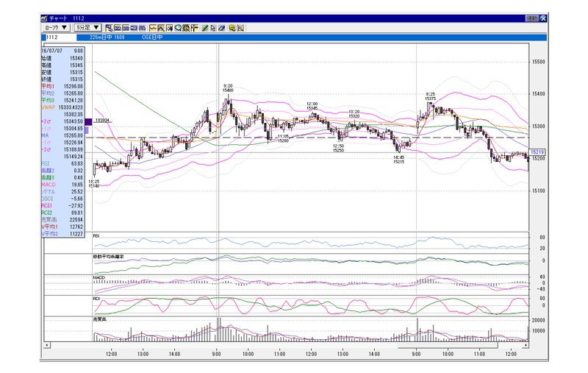Select the eraser tool
This screenshot has height=373, width=588.
(x=222, y=28)
